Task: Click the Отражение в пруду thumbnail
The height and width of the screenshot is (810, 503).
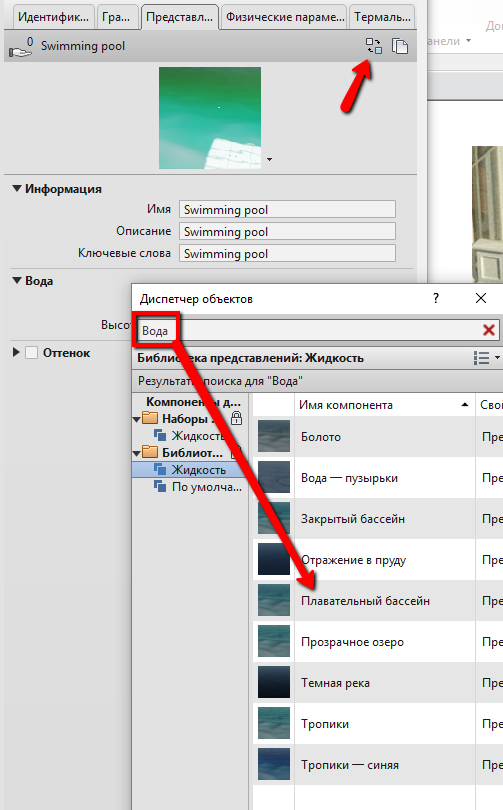Action: click(274, 559)
